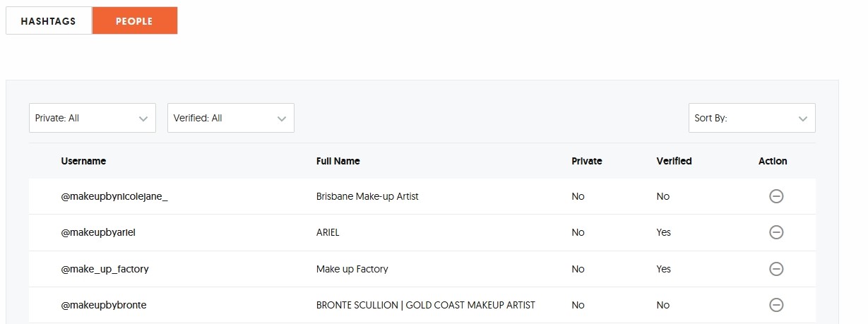Select the BRONTE SCULLION full name cell
This screenshot has height=324, width=868.
click(426, 305)
